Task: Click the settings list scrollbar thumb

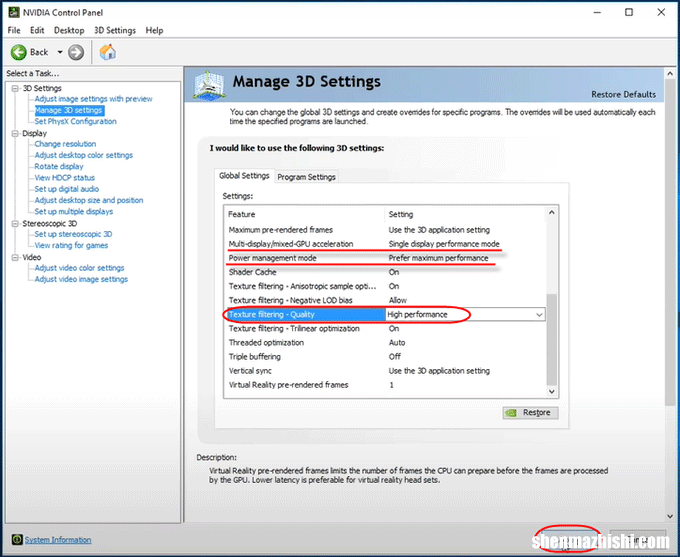Action: click(x=552, y=340)
